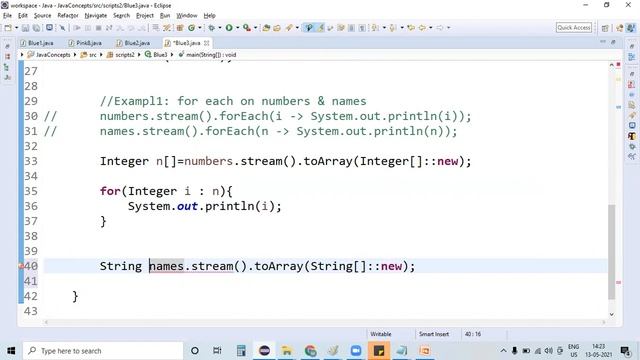Click the New file toolbar icon

coord(8,28)
